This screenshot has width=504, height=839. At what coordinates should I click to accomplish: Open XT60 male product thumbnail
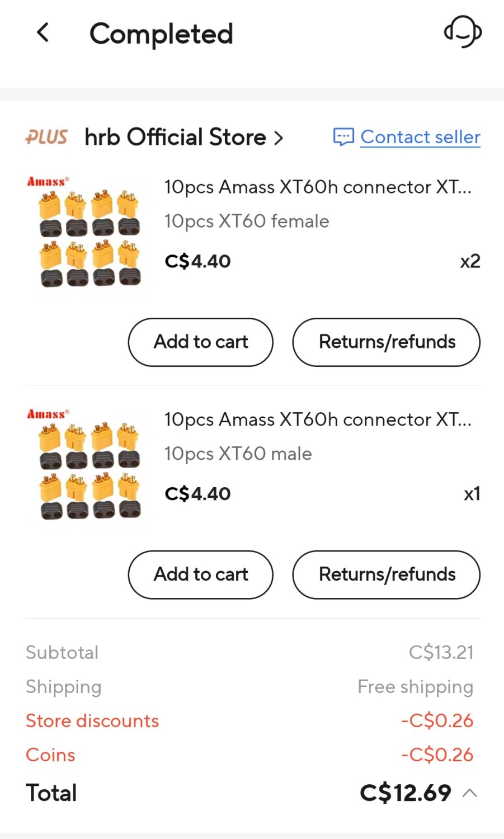pos(88,465)
